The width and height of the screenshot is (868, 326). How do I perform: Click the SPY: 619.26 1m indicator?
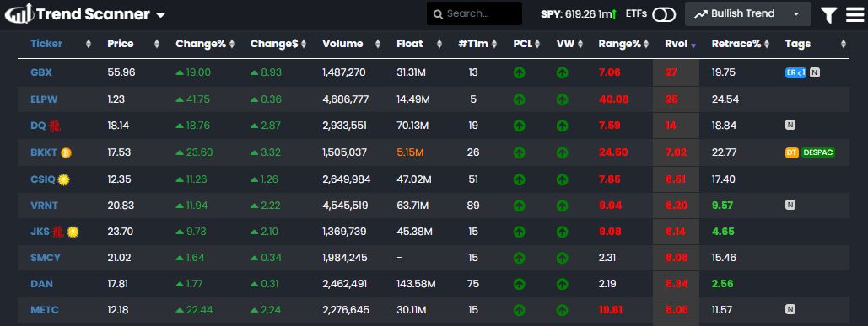(x=579, y=14)
